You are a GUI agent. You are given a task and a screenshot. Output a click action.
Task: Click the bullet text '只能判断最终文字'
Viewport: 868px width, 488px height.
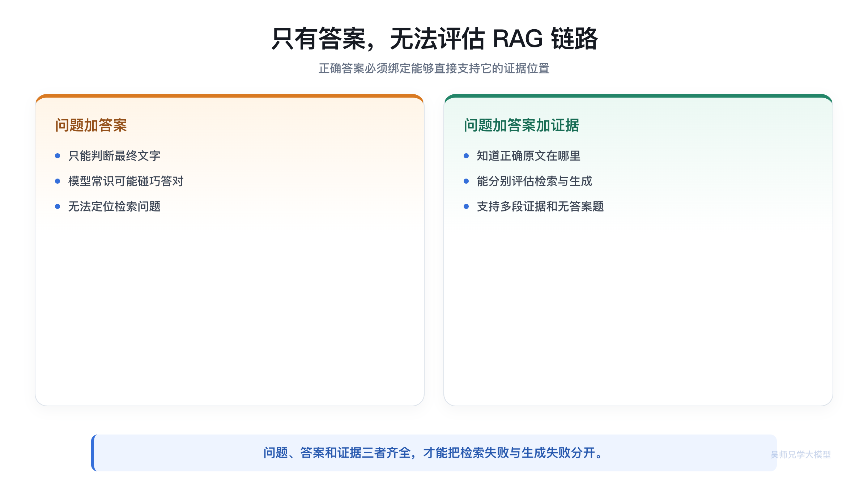click(x=114, y=156)
